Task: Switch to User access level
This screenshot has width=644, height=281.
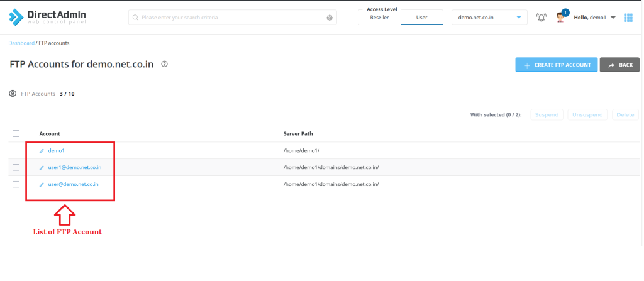Action: coord(422,18)
